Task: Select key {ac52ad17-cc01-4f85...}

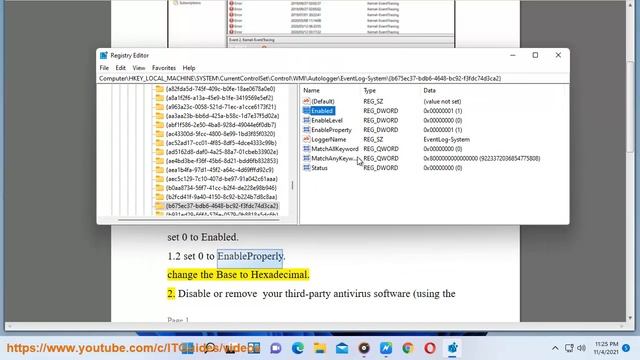Action: [x=221, y=142]
